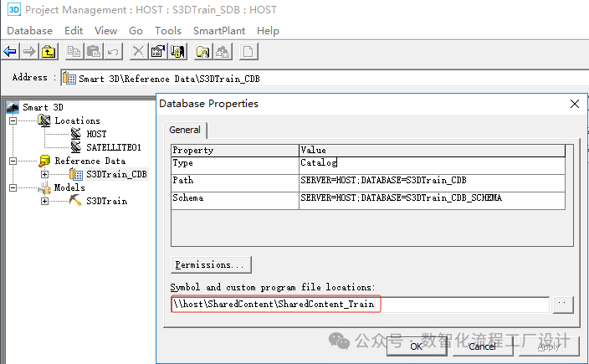This screenshot has width=589, height=364.
Task: Click the catalog icon in the Address bar
Action: click(x=69, y=79)
